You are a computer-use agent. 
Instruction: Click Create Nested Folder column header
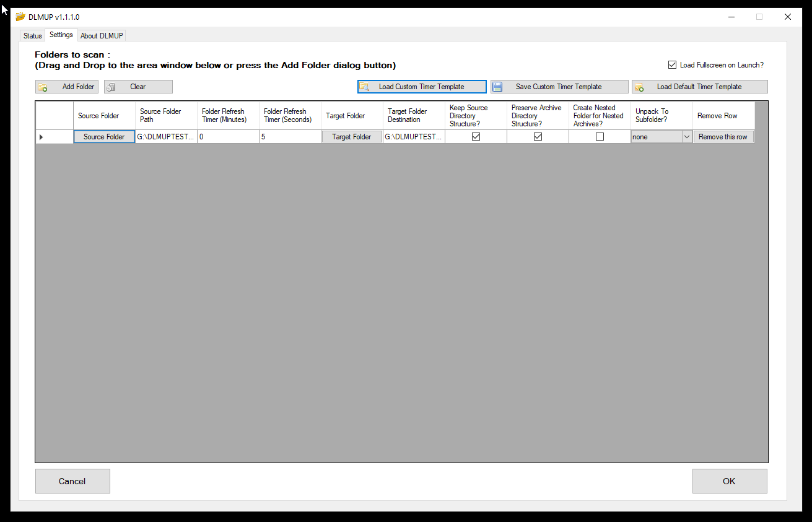[600, 116]
